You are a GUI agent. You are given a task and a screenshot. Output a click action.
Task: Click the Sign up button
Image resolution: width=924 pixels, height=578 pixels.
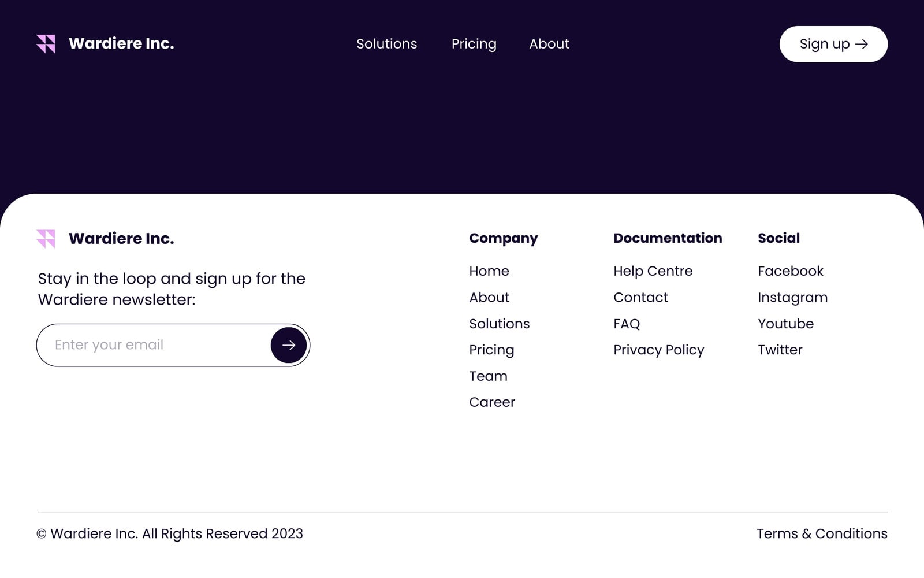(x=833, y=44)
